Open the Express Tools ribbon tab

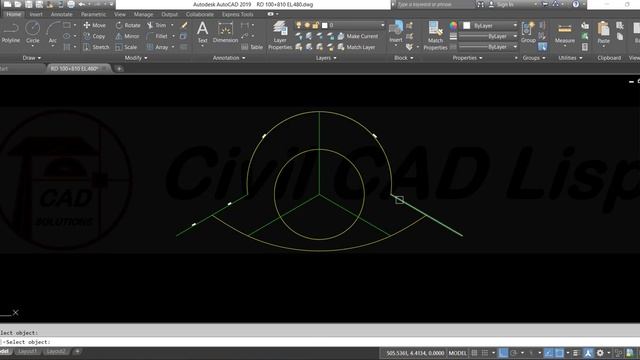pos(238,14)
